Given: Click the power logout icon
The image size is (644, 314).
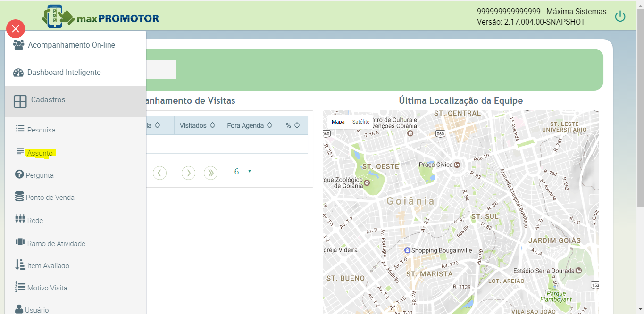Looking at the screenshot, I should [620, 17].
